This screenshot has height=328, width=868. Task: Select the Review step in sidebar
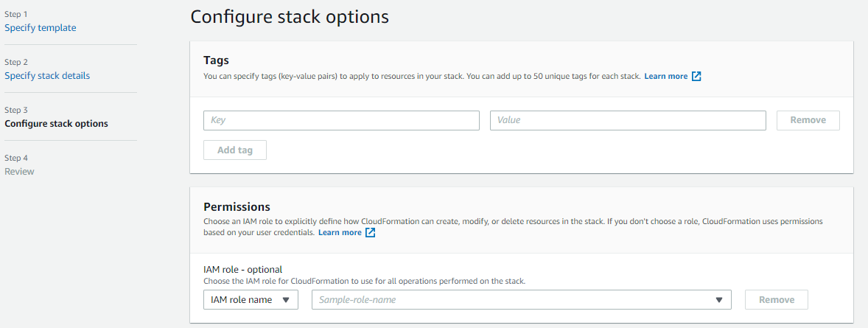(x=19, y=172)
